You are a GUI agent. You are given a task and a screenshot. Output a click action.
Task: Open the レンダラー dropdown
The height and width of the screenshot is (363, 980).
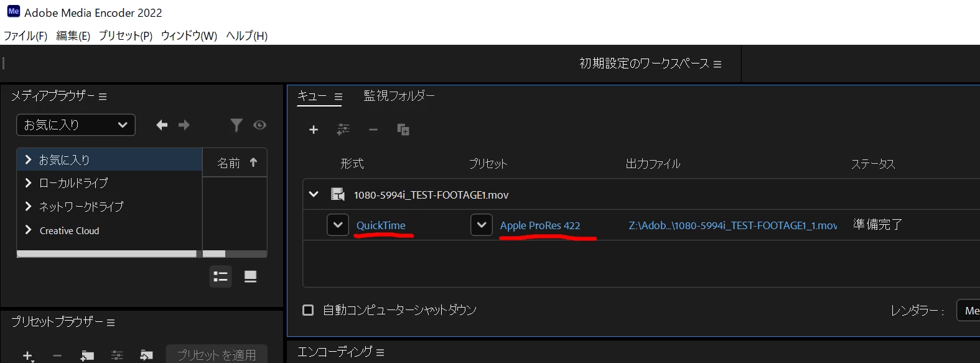click(968, 310)
